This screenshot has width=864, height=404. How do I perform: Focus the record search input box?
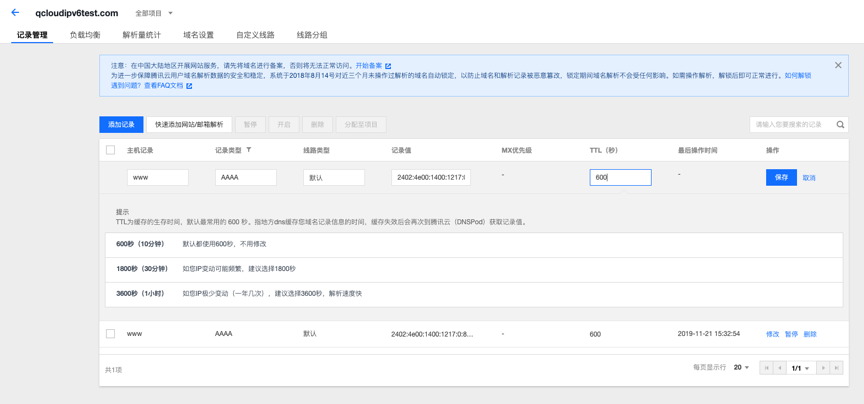(791, 125)
